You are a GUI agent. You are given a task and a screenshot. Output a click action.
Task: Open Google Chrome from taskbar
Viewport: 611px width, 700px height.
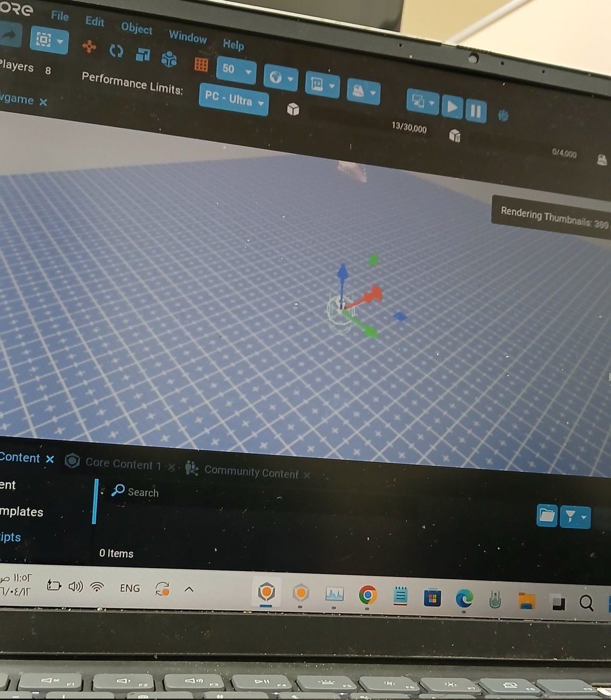point(367,596)
